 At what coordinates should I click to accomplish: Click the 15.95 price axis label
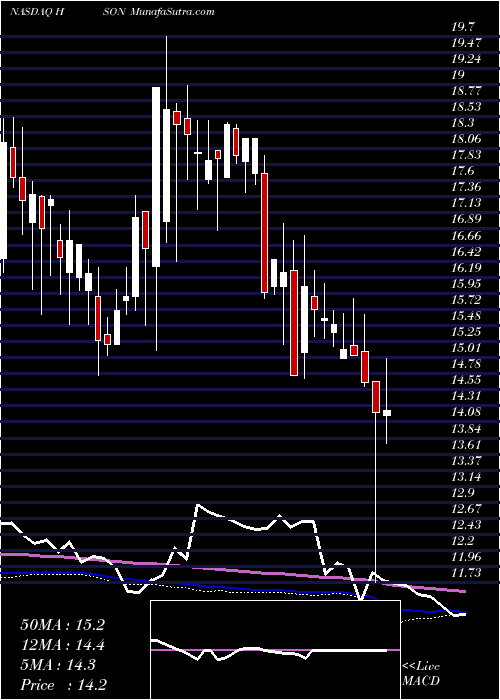465,284
